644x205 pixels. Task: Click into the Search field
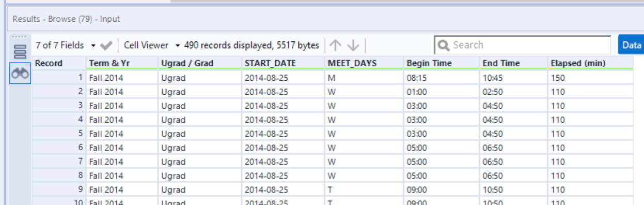coord(523,45)
